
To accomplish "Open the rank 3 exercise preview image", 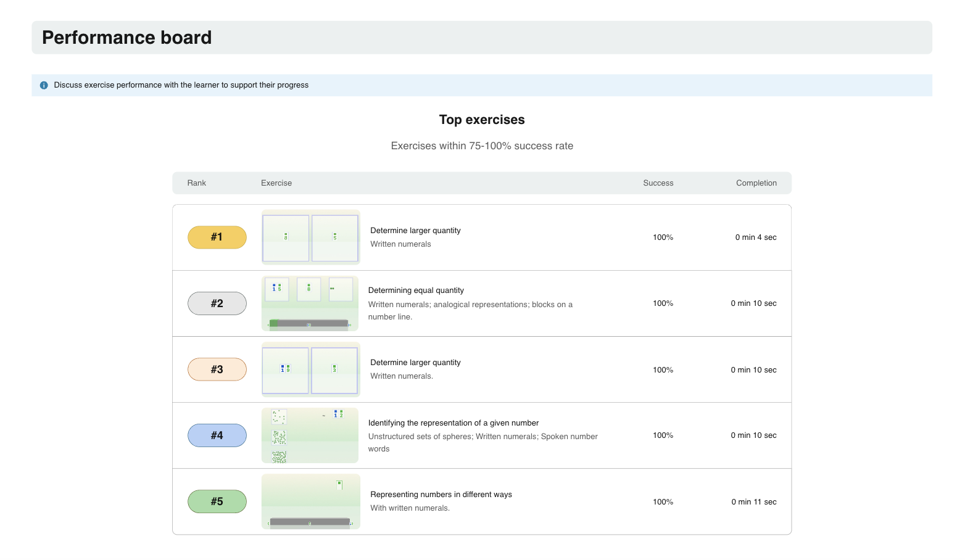I will pyautogui.click(x=310, y=369).
